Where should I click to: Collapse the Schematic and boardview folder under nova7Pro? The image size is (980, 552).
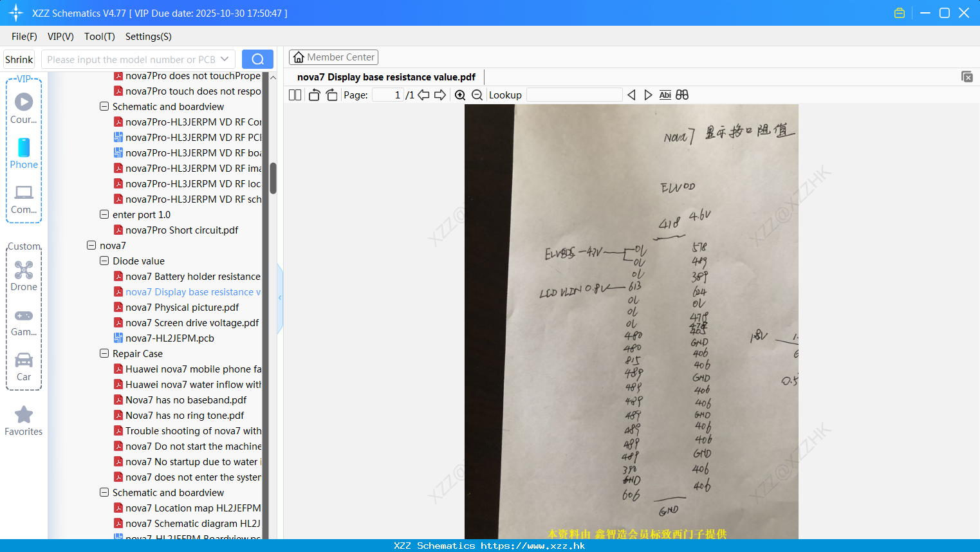tap(104, 106)
